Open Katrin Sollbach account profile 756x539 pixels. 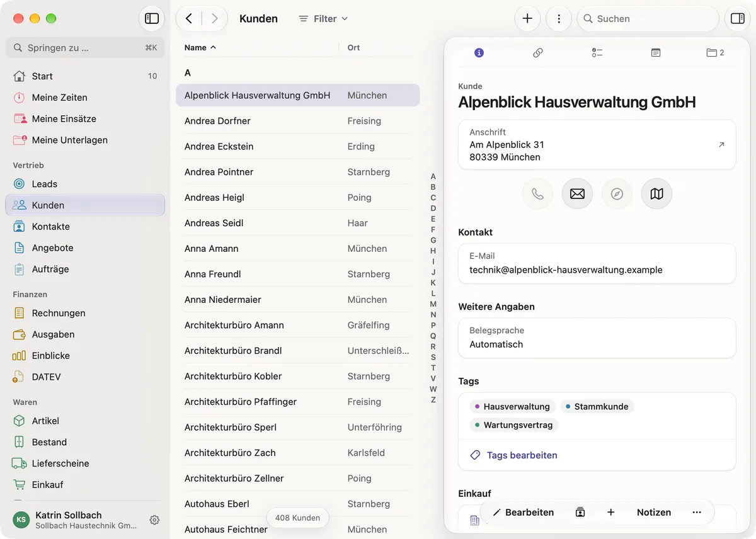pos(76,520)
